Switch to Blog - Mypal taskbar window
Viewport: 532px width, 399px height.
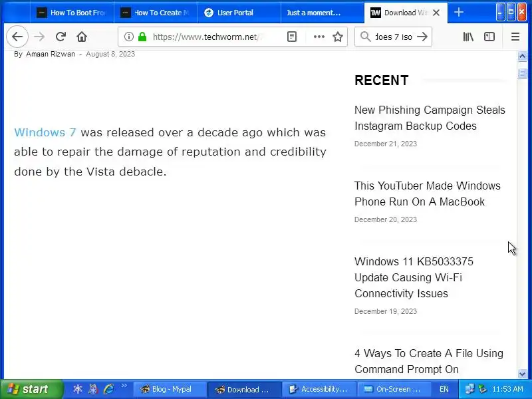point(170,389)
